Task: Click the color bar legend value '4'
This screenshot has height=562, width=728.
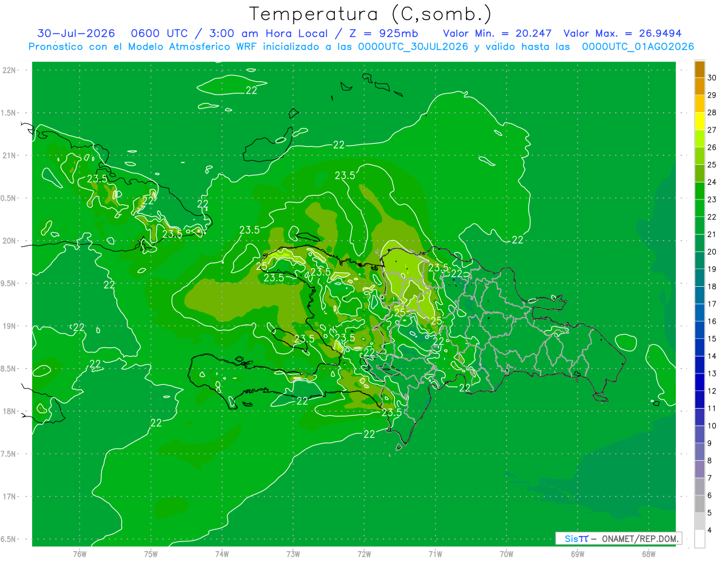Action: [x=710, y=530]
